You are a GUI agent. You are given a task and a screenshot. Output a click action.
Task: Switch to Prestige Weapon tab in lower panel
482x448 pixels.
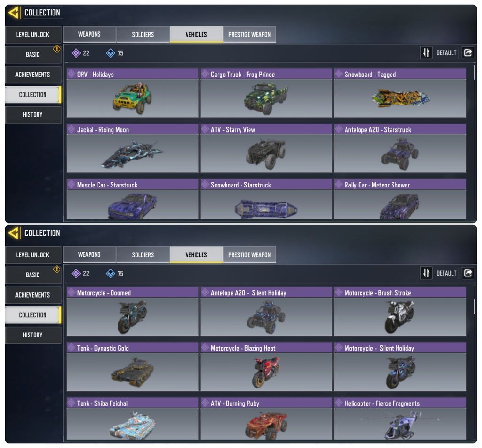pos(249,255)
